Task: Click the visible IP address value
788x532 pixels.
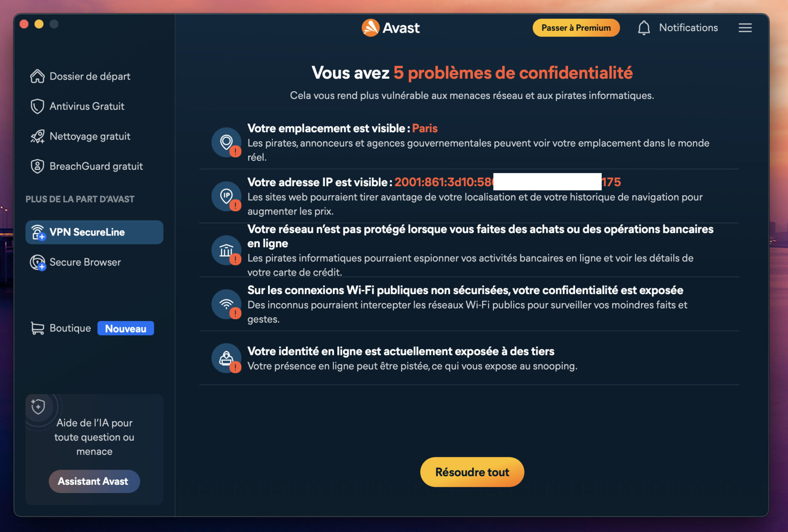Action: (x=508, y=182)
